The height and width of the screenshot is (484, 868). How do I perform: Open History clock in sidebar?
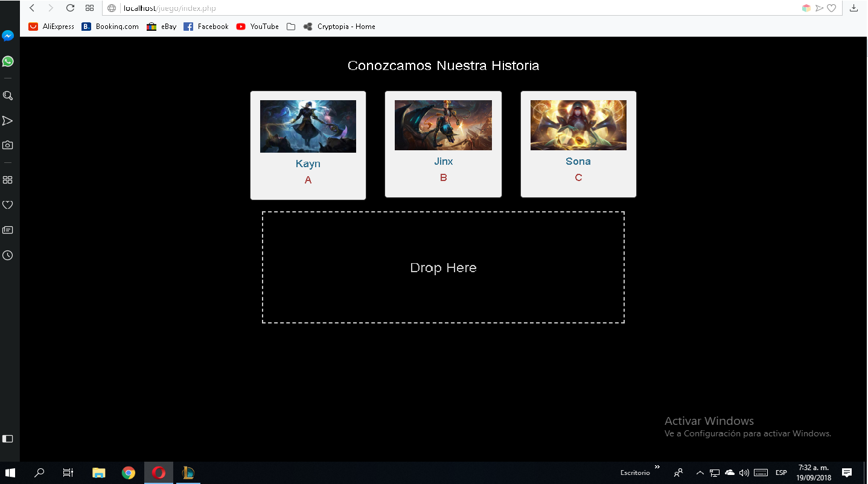click(x=8, y=255)
